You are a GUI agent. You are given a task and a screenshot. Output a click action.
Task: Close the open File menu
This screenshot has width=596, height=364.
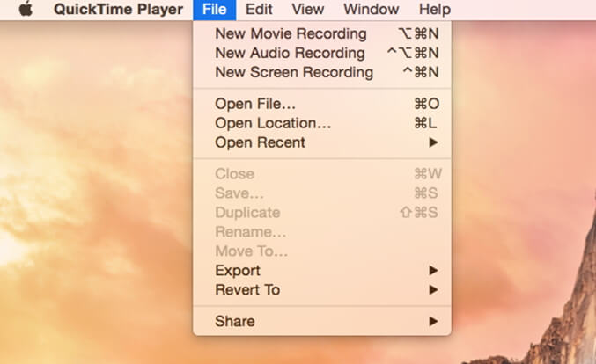pos(215,10)
